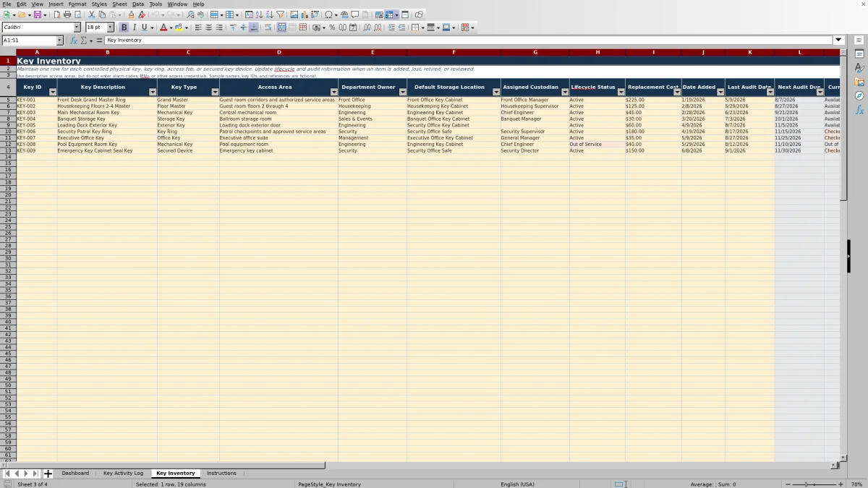Click the Save document icon
This screenshot has width=868, height=488.
pos(37,14)
